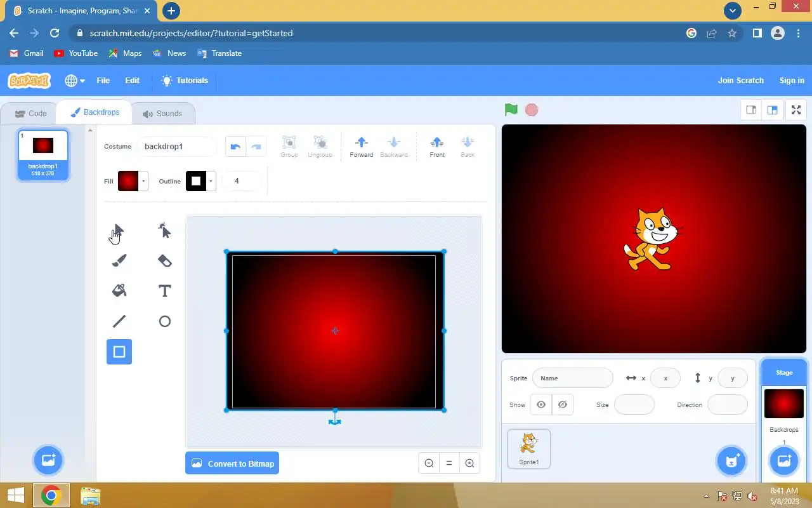Open the Gmail bookmark

27,53
